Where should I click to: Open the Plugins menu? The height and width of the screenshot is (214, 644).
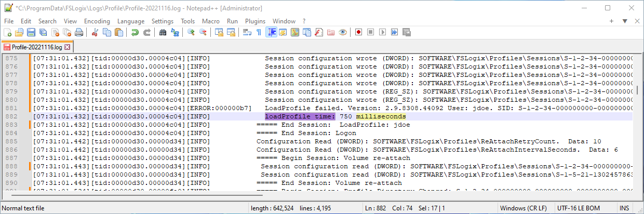(x=255, y=21)
